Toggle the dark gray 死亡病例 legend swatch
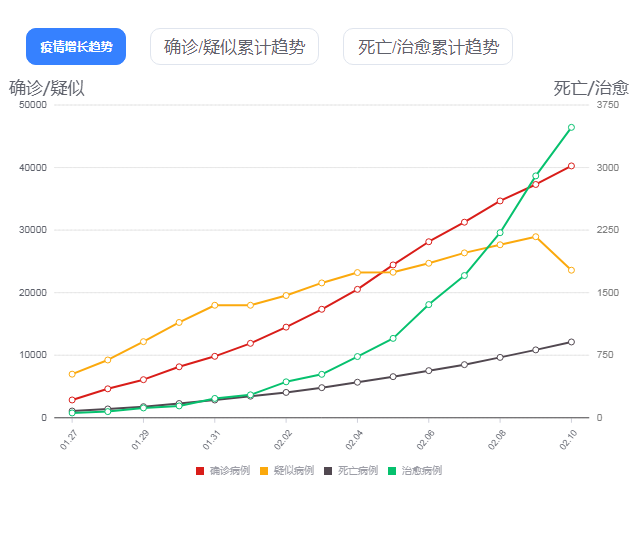Screen dimensions: 637x536 pyautogui.click(x=328, y=471)
